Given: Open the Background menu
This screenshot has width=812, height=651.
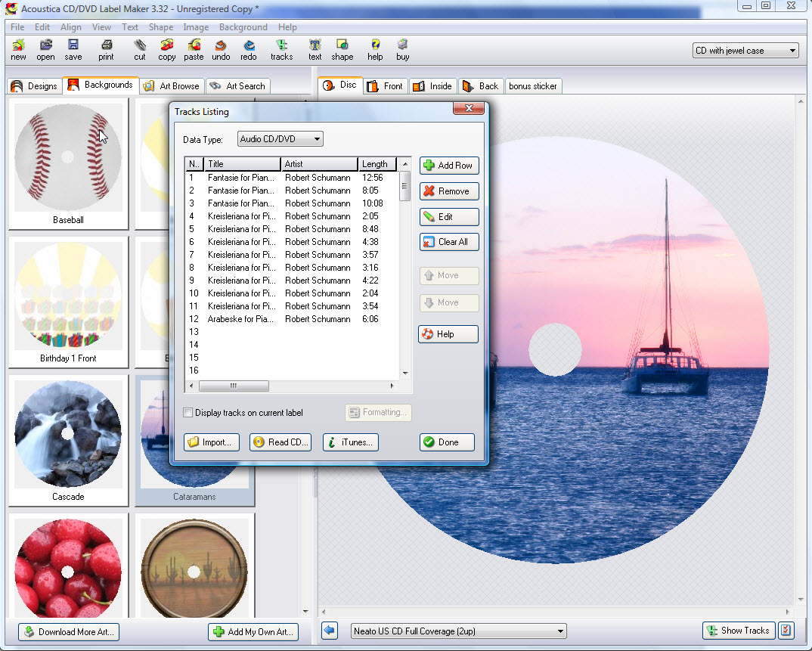Looking at the screenshot, I should tap(243, 27).
